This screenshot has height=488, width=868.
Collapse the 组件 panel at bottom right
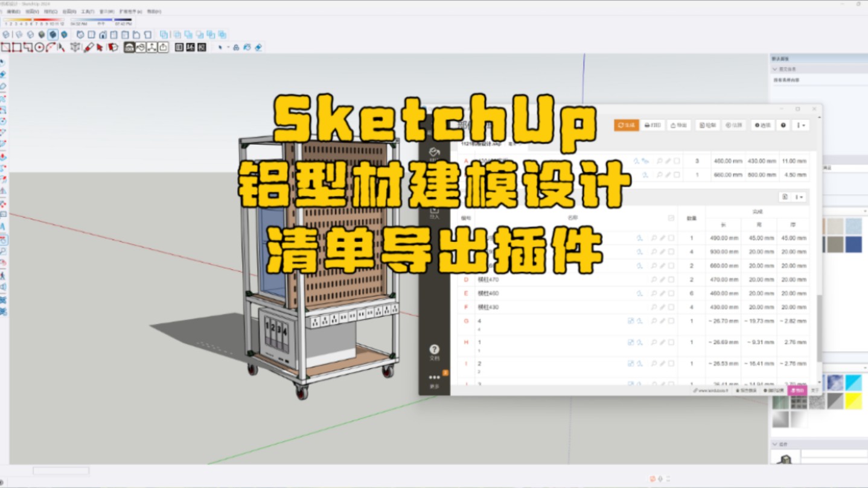[x=775, y=443]
